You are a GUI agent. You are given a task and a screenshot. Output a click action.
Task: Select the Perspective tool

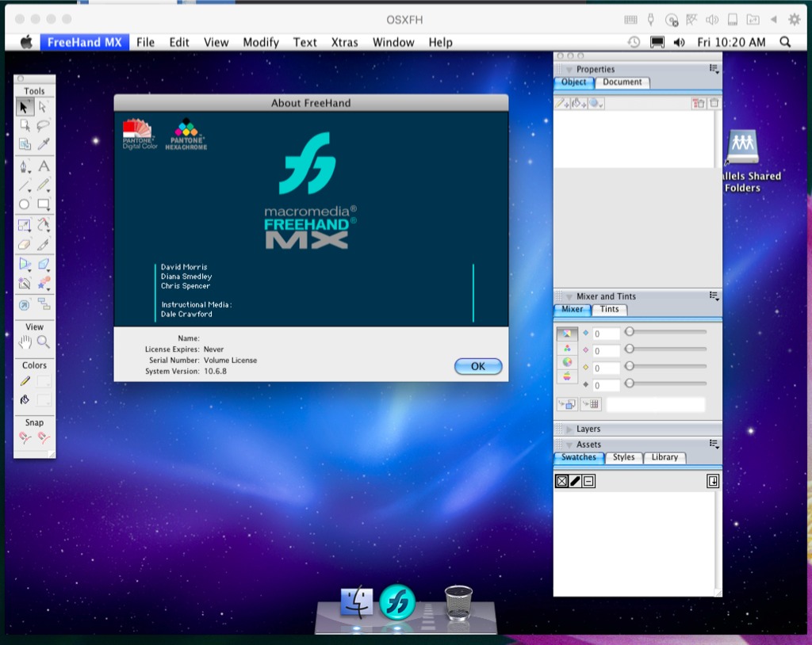tap(24, 264)
